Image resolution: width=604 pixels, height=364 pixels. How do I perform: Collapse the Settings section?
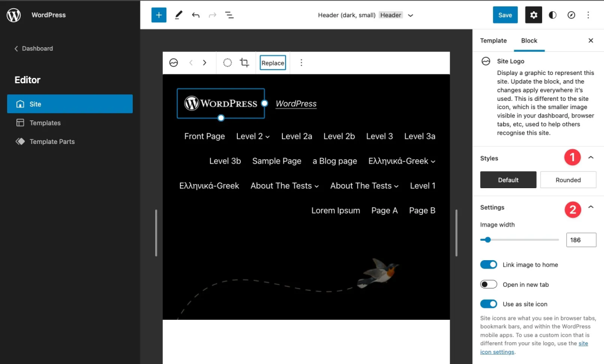[590, 207]
